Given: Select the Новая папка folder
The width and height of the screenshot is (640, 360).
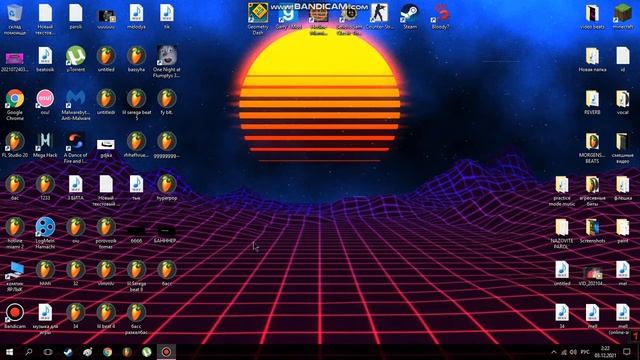Looking at the screenshot, I should (x=592, y=59).
